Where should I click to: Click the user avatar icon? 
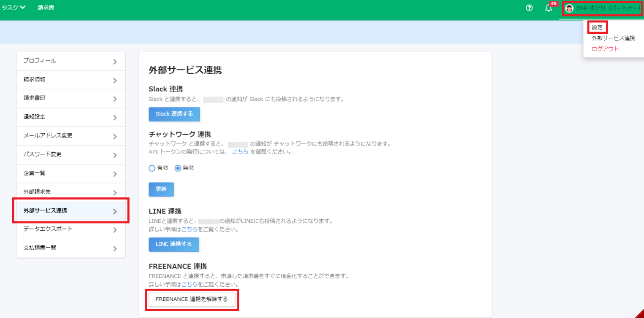coord(569,8)
